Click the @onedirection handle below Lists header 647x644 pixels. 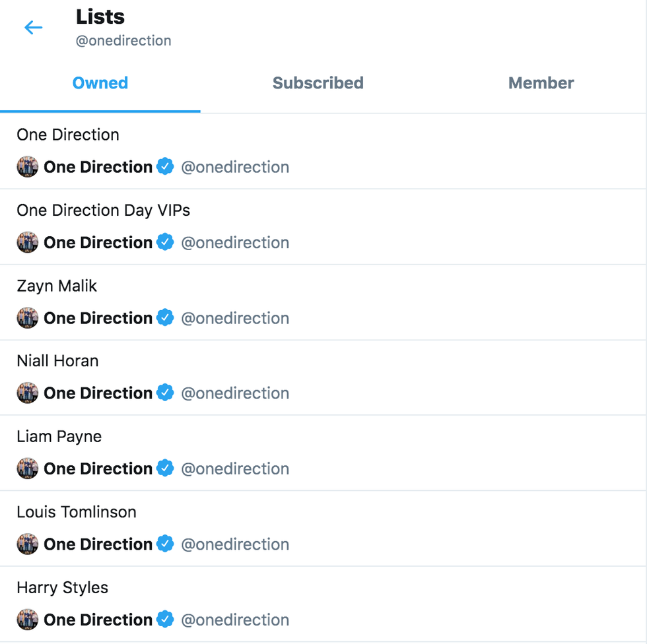coord(123,41)
